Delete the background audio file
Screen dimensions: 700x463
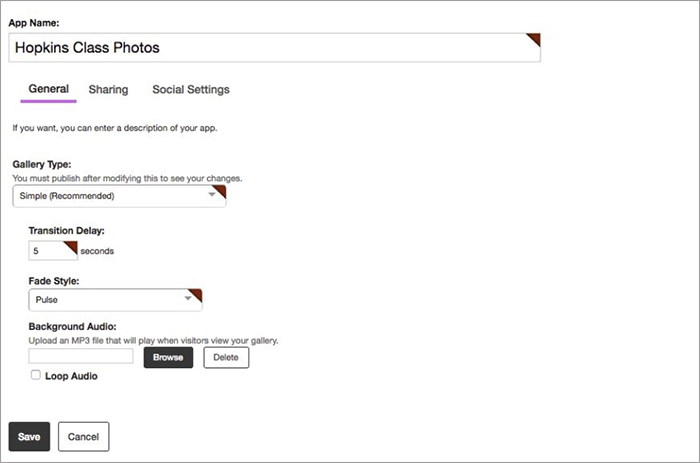(226, 357)
